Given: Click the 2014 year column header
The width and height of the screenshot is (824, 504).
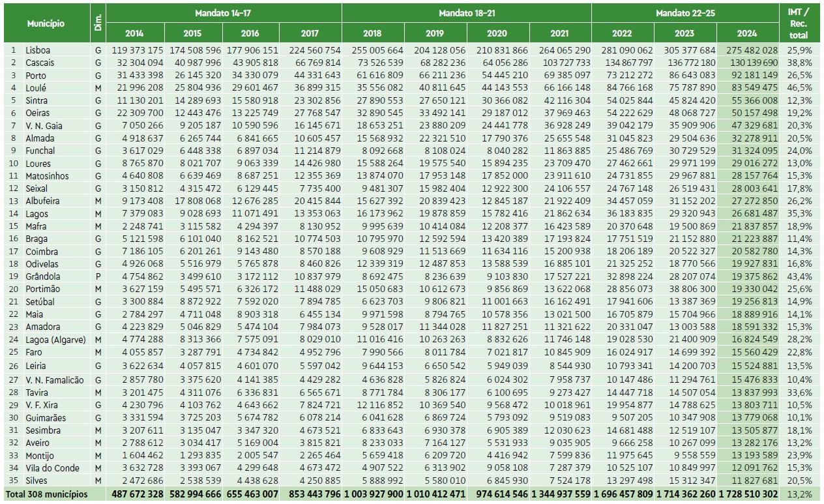Looking at the screenshot, I should tap(134, 33).
